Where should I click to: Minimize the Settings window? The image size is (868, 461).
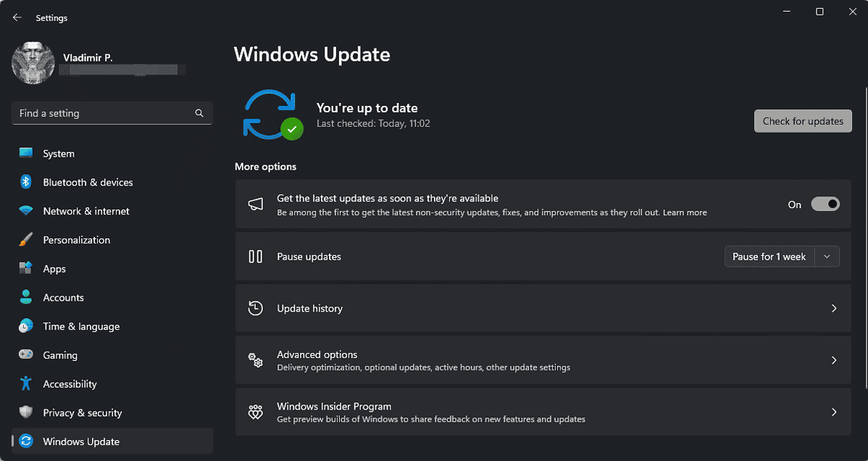[x=787, y=12]
